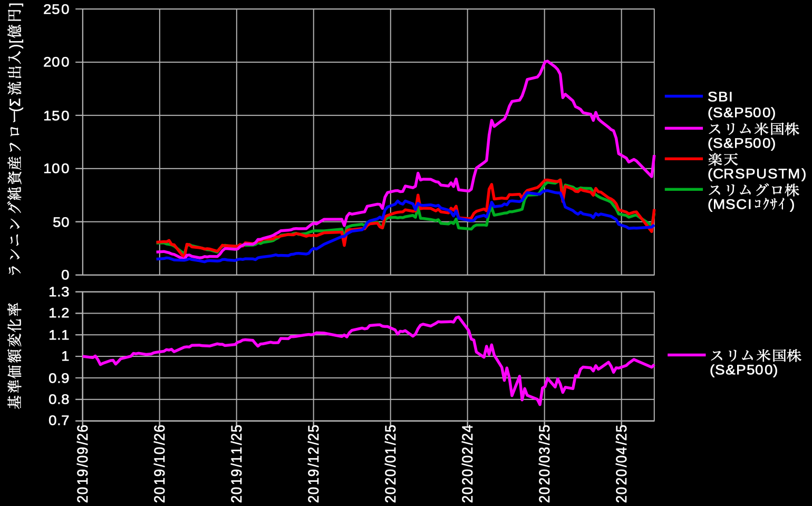Click the 100 y-axis tick label

tap(56, 169)
